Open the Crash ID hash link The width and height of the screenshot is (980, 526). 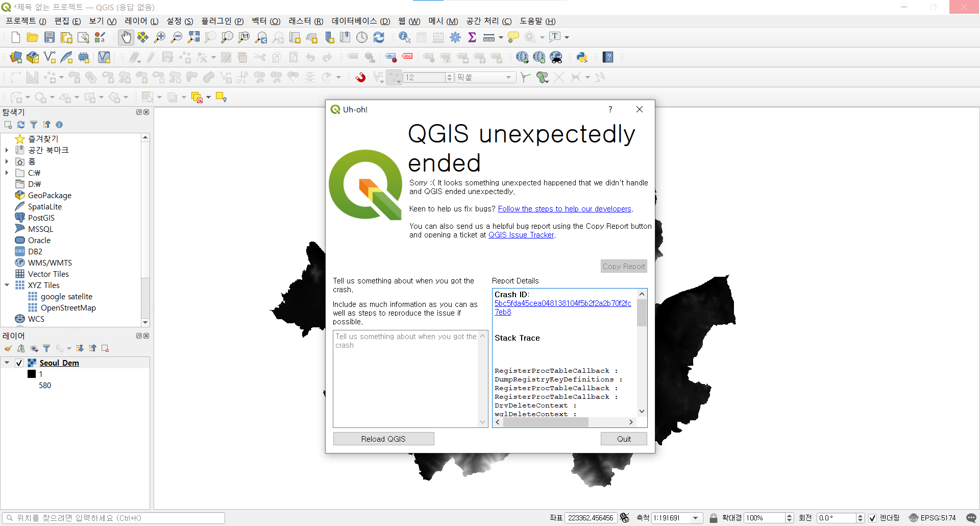(x=562, y=307)
